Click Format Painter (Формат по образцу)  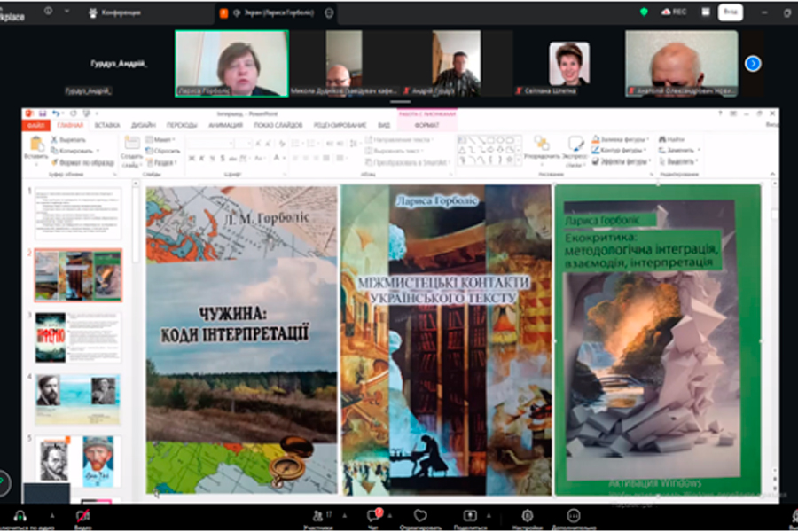(82, 162)
